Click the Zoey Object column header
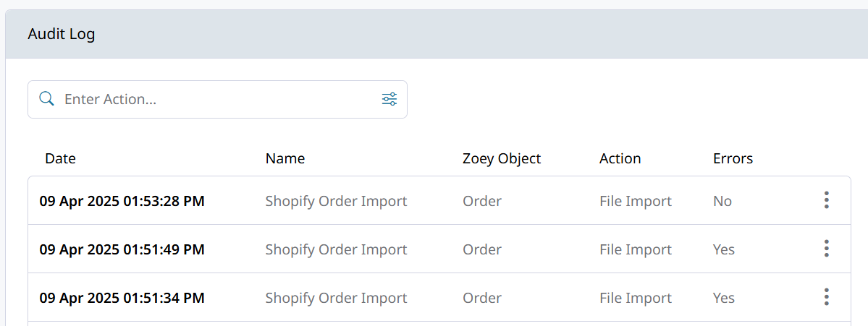This screenshot has width=868, height=326. click(x=502, y=158)
